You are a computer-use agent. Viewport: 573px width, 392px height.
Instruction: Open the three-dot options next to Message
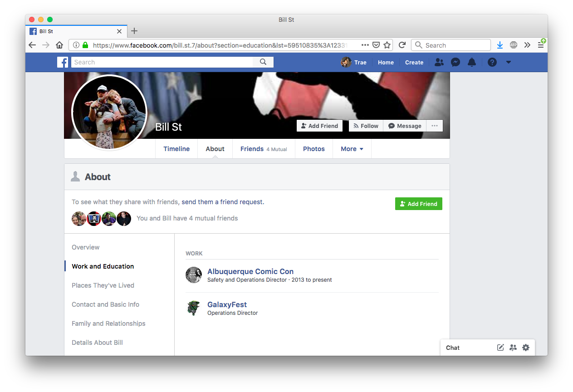(435, 126)
